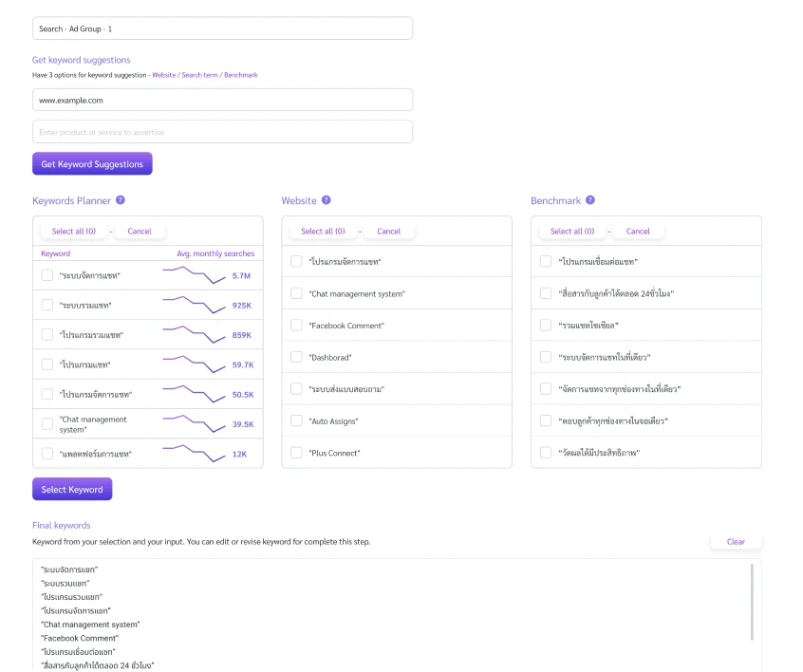The width and height of the screenshot is (803, 672).
Task: Tick the "Auto Assigns" checkbox
Action: (x=297, y=420)
